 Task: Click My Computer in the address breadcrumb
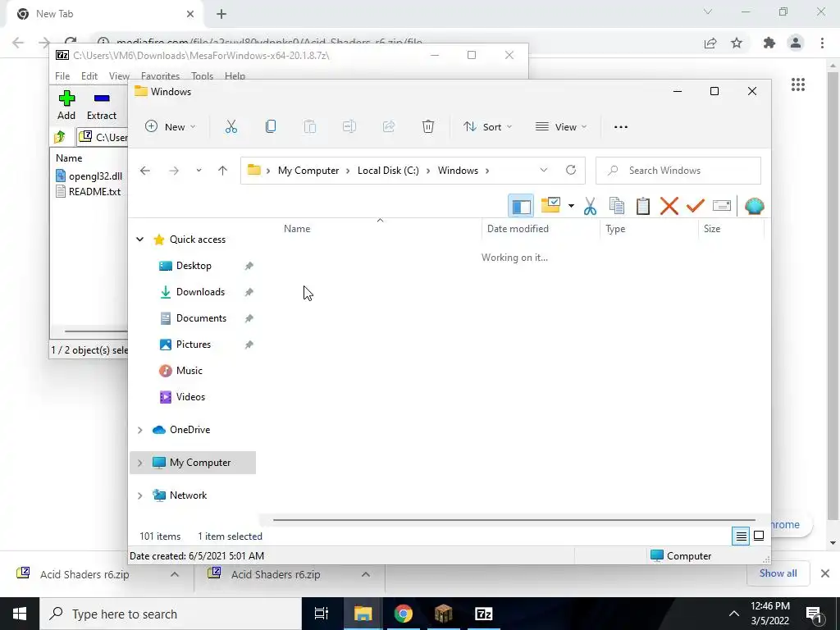pyautogui.click(x=308, y=171)
